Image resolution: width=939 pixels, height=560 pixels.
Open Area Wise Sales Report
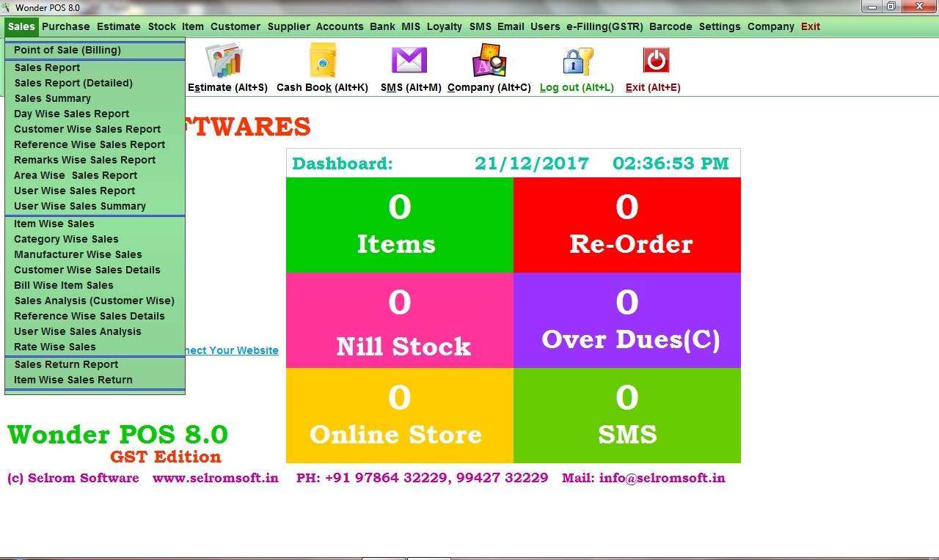click(x=95, y=175)
